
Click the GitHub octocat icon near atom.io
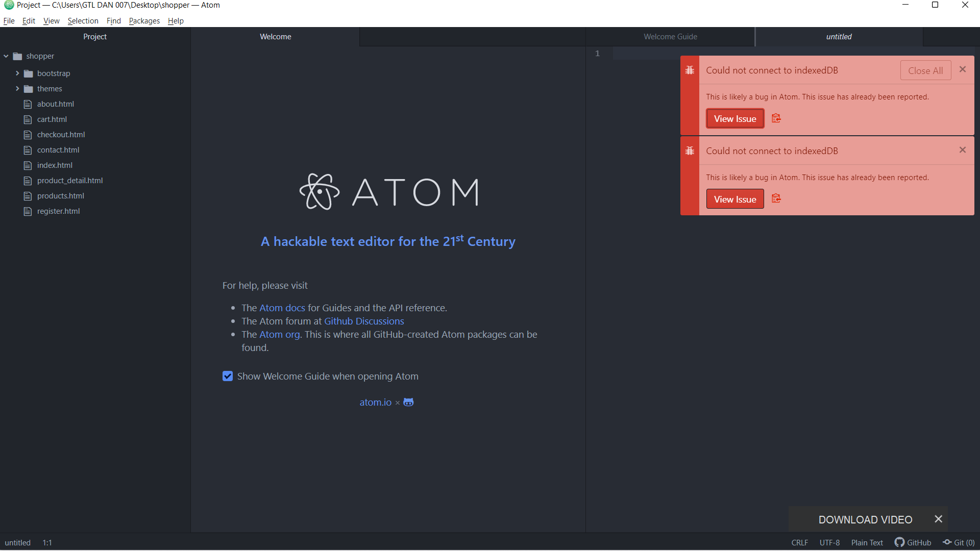coord(408,402)
